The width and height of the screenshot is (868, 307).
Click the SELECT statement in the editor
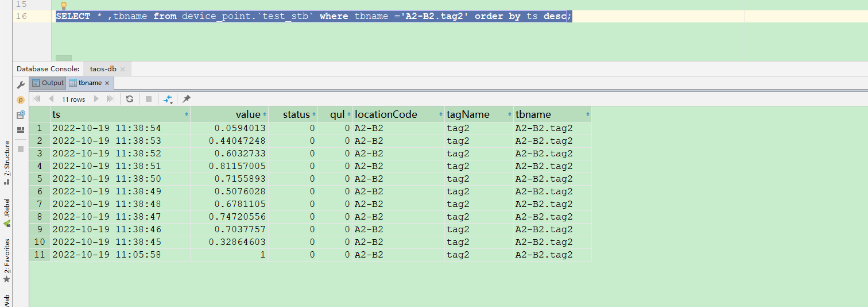[x=314, y=16]
